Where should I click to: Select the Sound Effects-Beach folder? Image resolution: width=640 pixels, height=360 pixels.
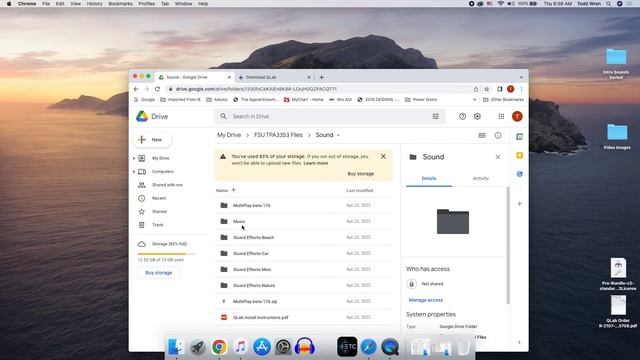pos(303,237)
